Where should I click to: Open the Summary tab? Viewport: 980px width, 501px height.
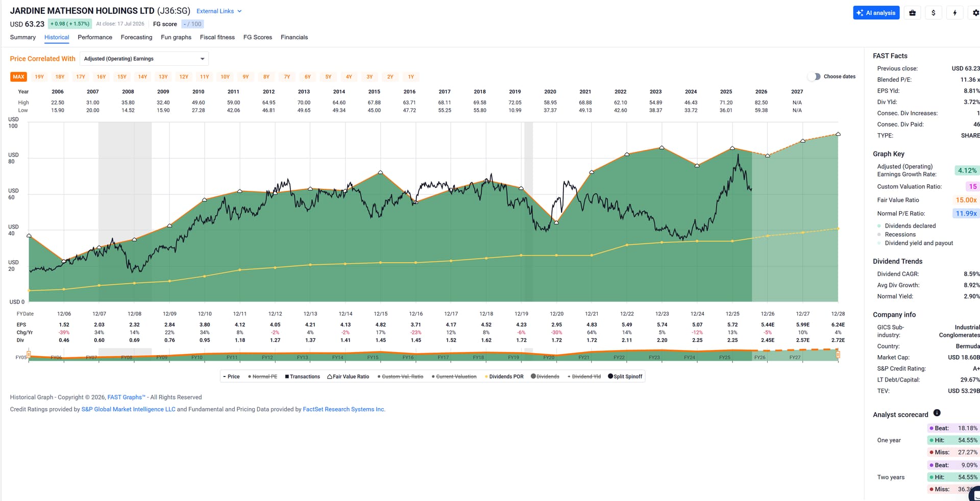click(x=23, y=37)
